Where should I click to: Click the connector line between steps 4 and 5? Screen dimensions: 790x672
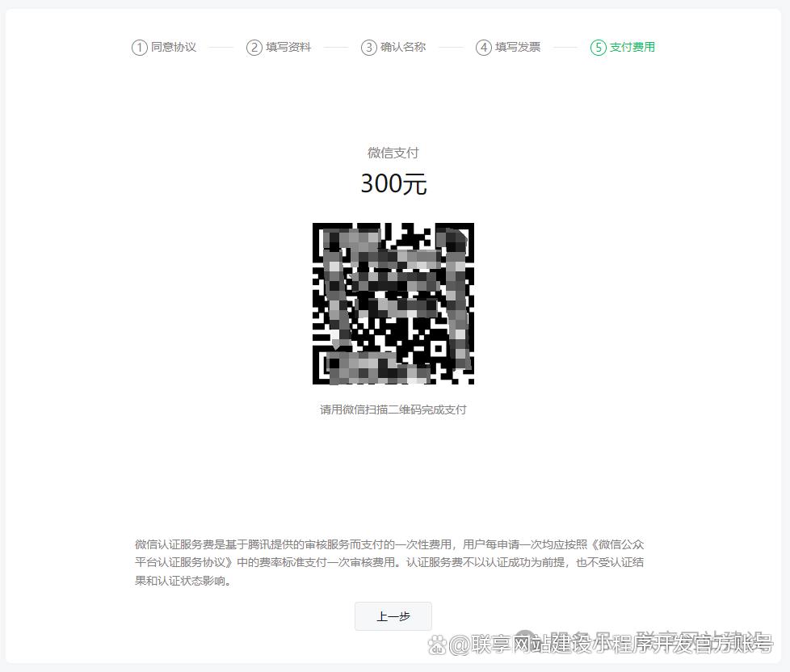point(565,48)
